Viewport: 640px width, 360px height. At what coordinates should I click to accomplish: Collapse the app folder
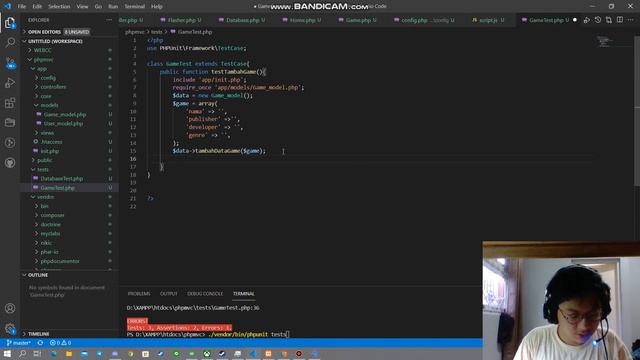[x=70, y=69]
